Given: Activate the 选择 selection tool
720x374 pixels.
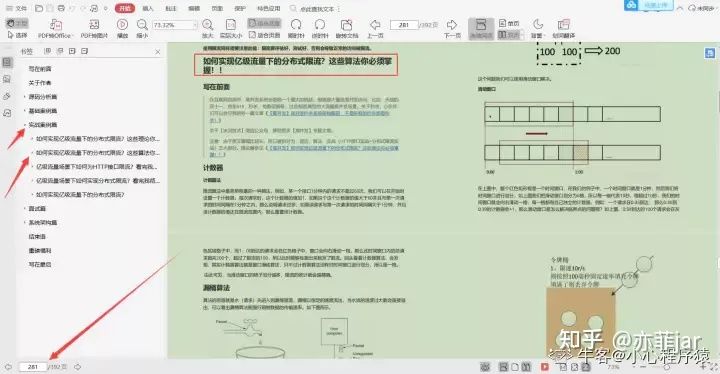Looking at the screenshot, I should [x=17, y=35].
